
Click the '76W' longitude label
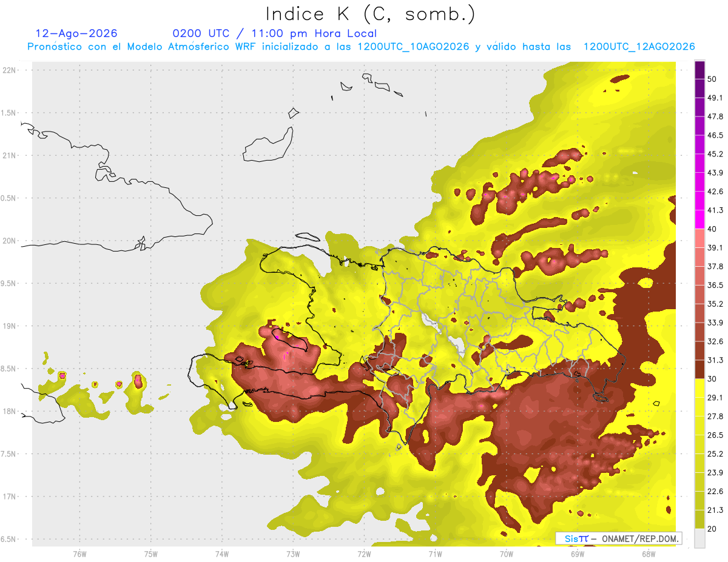tap(79, 554)
